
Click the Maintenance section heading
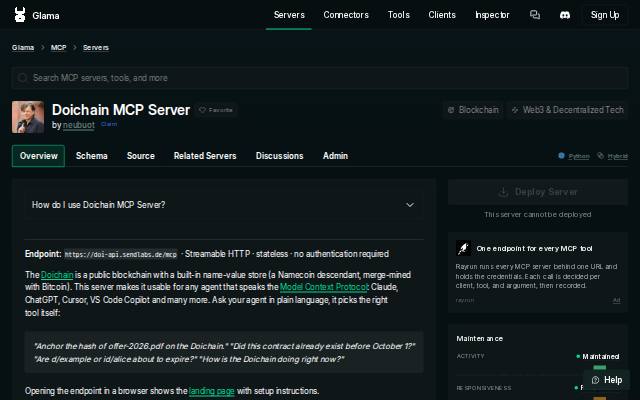point(479,338)
